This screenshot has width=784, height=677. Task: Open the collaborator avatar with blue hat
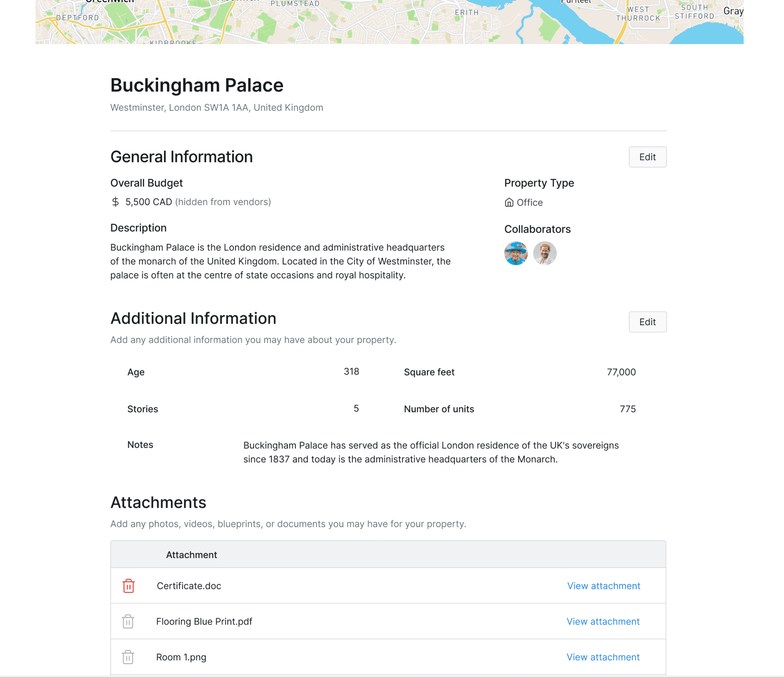(516, 253)
